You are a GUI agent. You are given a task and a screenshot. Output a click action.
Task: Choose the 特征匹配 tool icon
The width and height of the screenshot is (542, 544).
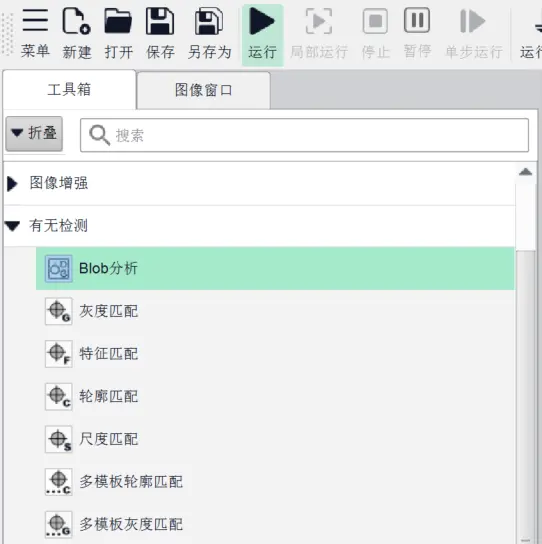[x=59, y=354]
